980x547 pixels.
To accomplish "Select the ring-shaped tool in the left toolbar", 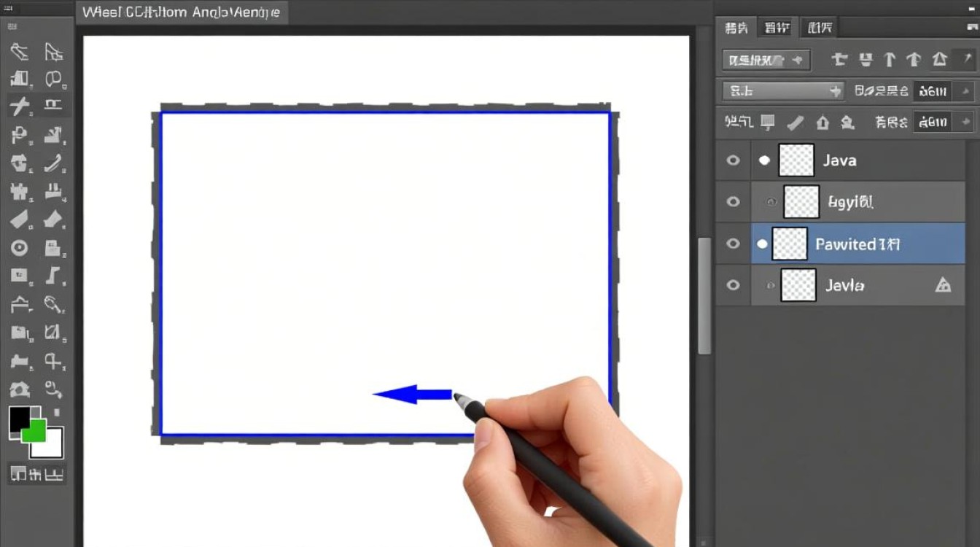I will point(20,248).
